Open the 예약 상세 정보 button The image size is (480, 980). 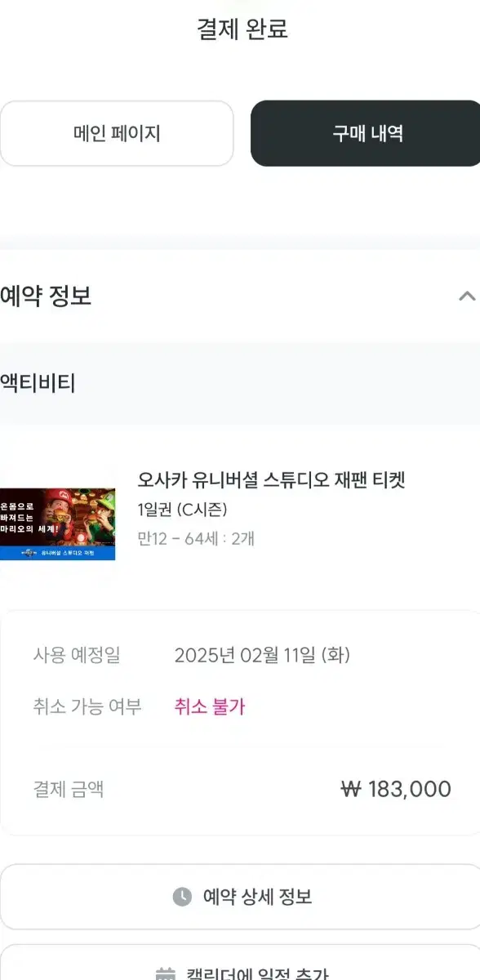(x=240, y=897)
